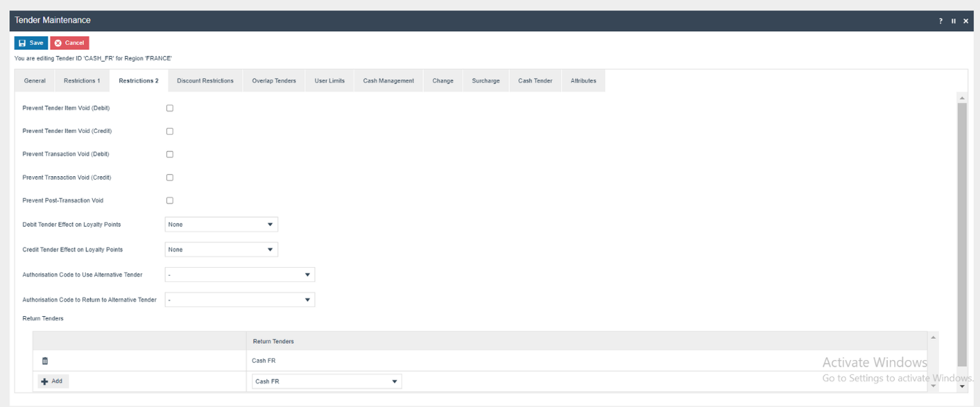Select the Surcharge tab
The image size is (980, 407).
pyautogui.click(x=486, y=81)
